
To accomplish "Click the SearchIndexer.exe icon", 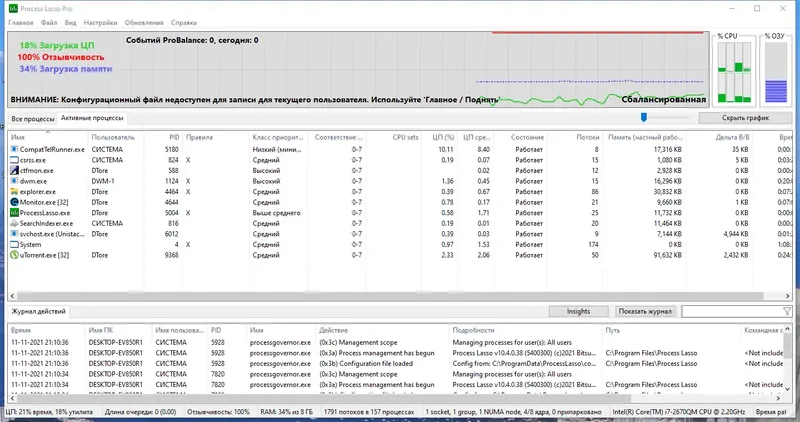I will [x=14, y=224].
